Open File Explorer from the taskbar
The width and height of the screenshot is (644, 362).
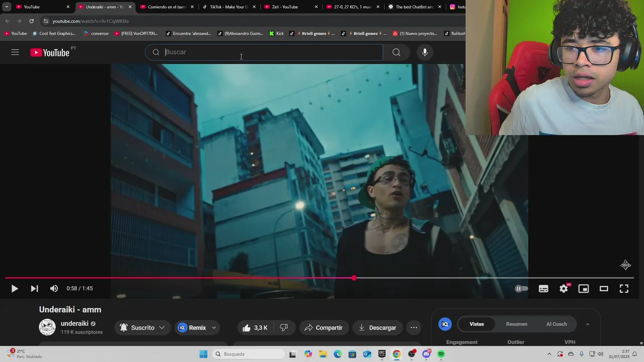323,354
